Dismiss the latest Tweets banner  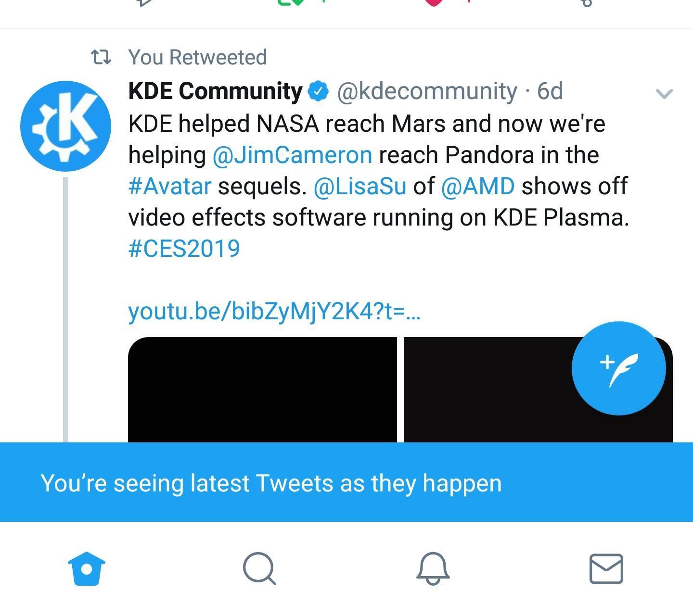click(346, 482)
